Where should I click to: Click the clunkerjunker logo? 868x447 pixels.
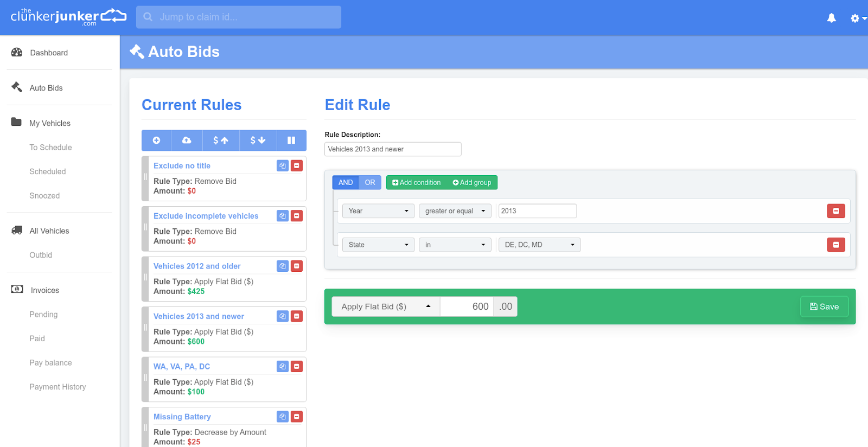coord(68,17)
